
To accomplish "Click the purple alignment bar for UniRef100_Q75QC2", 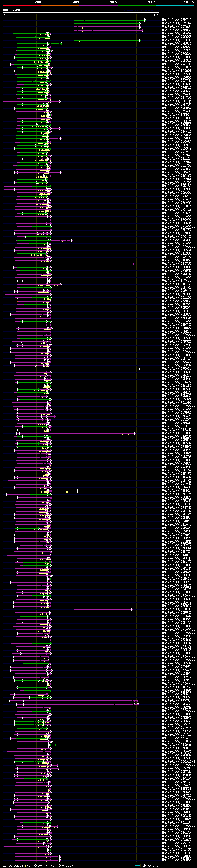I will 109,30.
